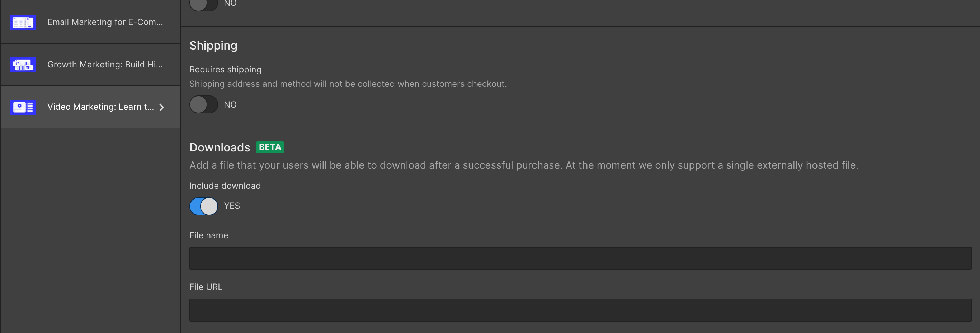Screen dimensions: 980x333
Task: Click the Include download toggle slider knob
Action: pyautogui.click(x=209, y=206)
